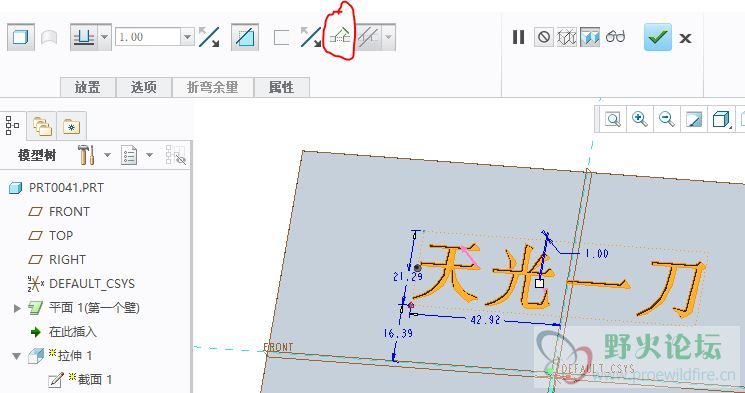Click the zoom out icon
This screenshot has height=393, width=745.
(x=667, y=119)
